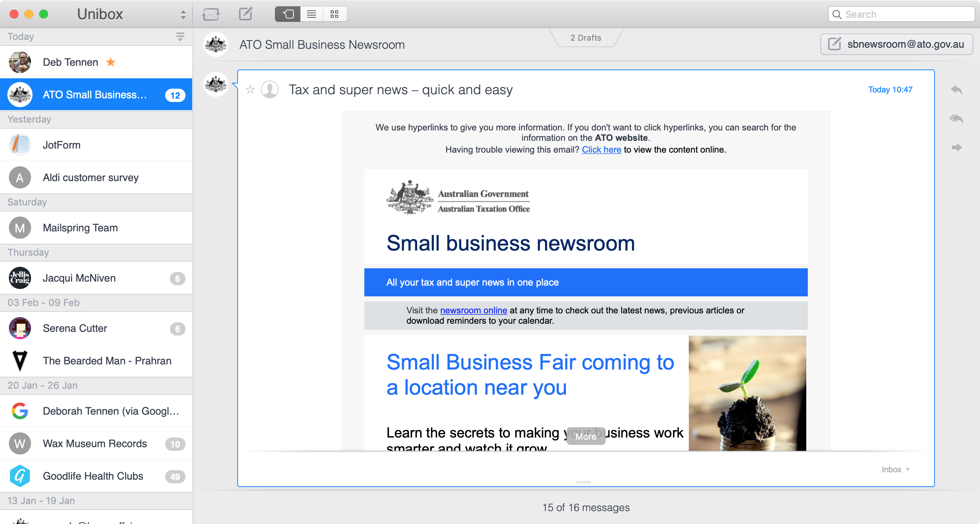Expand the Inbox folder dropdown
The image size is (980, 524).
(895, 469)
